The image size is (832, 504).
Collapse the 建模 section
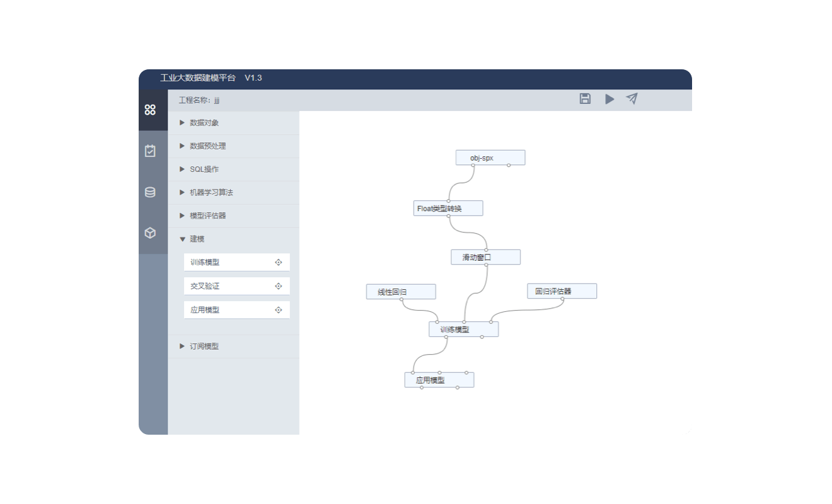(234, 239)
